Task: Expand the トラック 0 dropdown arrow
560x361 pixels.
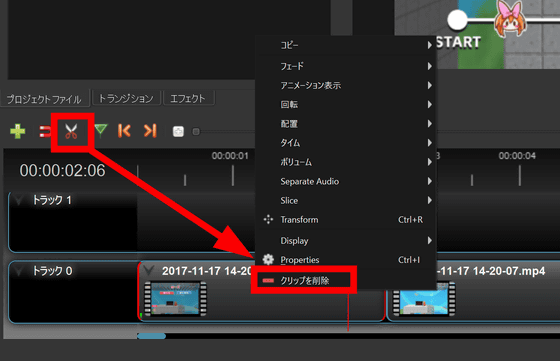Action: pos(19,271)
